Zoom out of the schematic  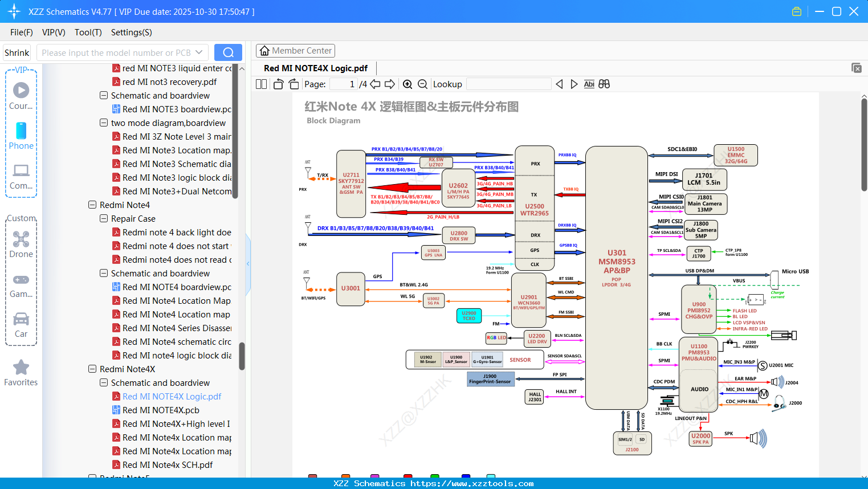click(x=422, y=84)
